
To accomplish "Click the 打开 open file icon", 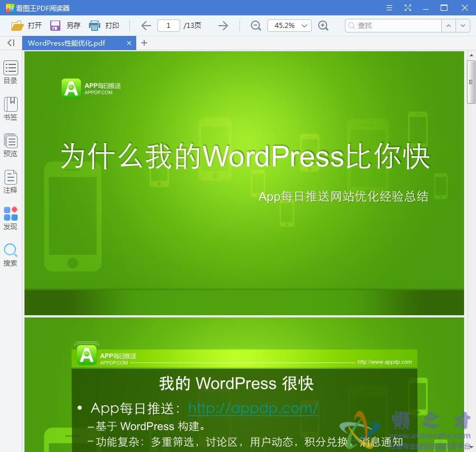I will coord(17,25).
